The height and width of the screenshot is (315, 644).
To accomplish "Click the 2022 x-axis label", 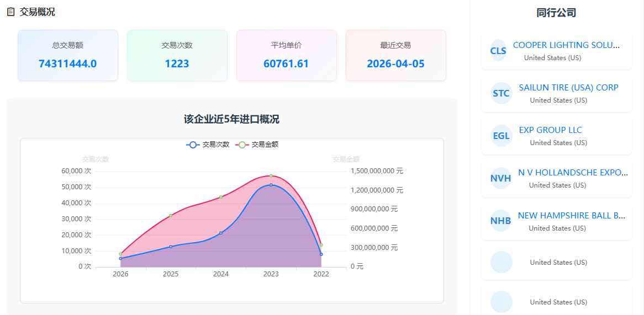I will pyautogui.click(x=321, y=274).
